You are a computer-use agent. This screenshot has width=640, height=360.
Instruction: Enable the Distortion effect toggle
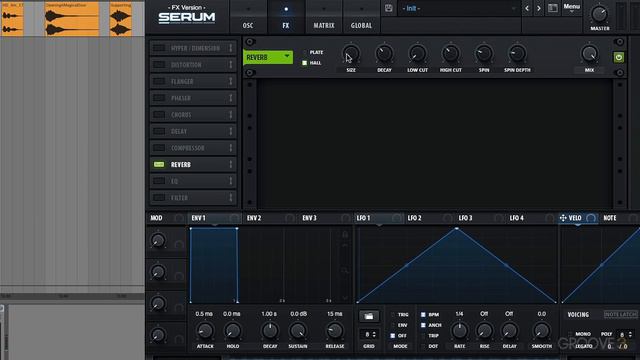point(159,65)
